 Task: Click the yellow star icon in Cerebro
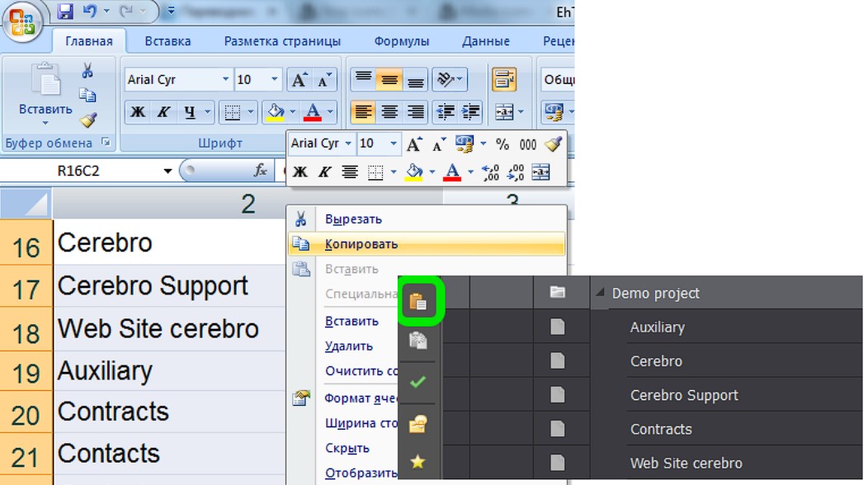(x=418, y=461)
